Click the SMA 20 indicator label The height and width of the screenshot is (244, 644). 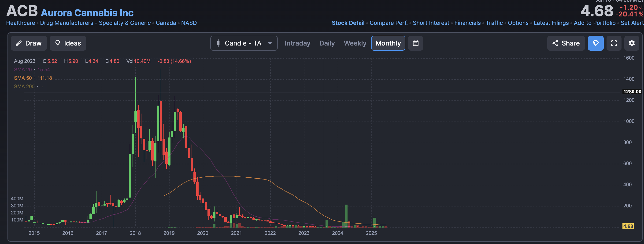[23, 70]
